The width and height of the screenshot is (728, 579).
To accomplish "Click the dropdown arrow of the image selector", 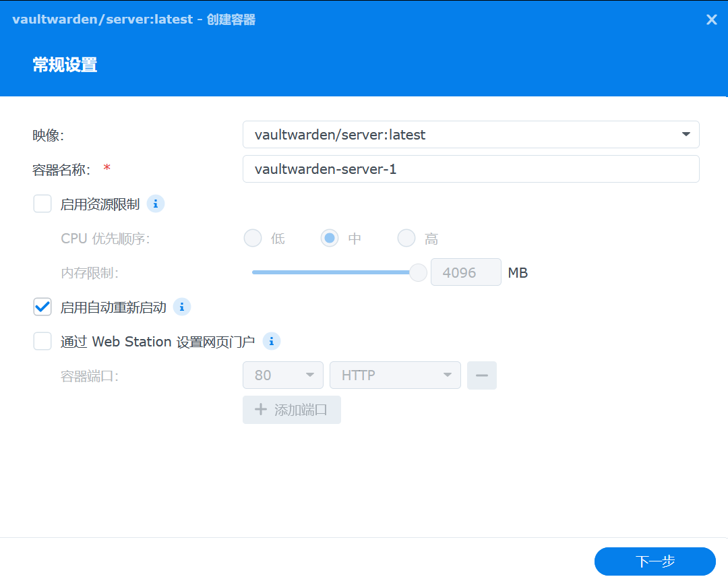I will pos(688,135).
